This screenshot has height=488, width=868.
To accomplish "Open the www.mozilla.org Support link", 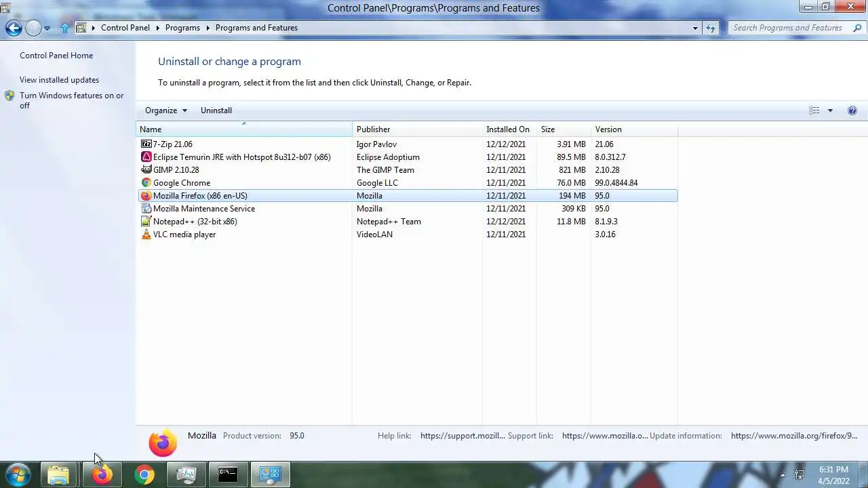I will (605, 436).
